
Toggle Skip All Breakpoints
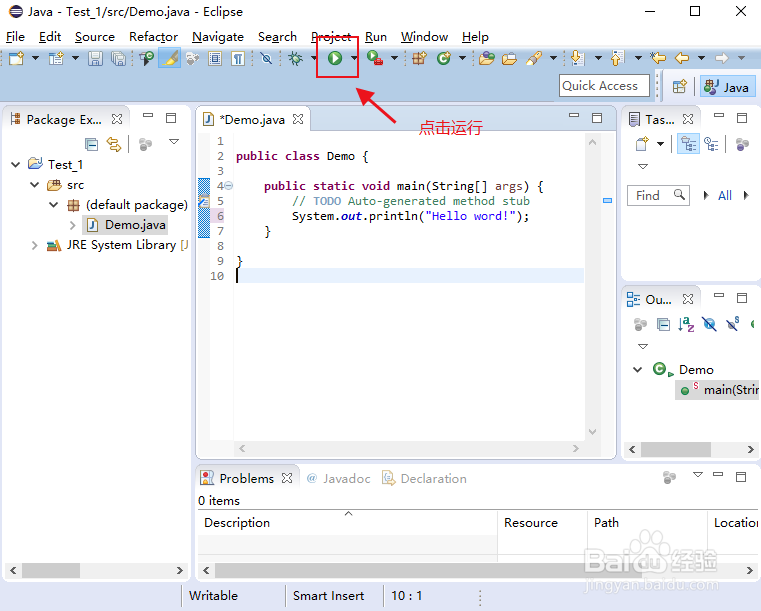pos(266,59)
